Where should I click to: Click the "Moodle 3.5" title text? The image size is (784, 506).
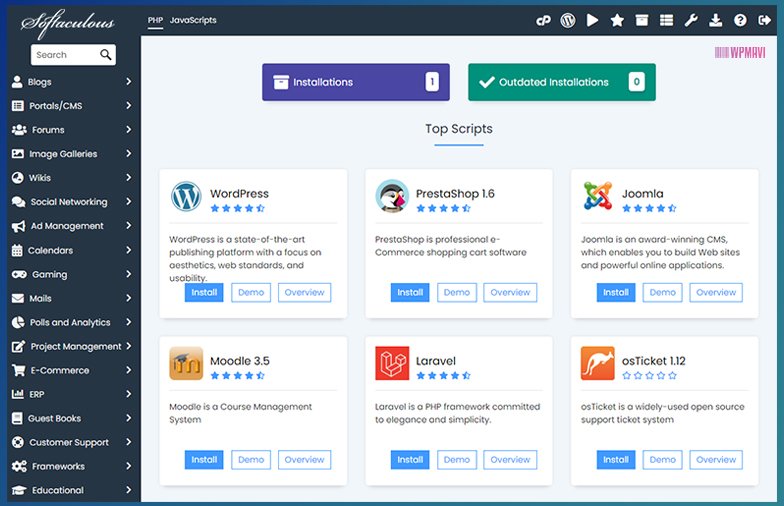(x=240, y=361)
